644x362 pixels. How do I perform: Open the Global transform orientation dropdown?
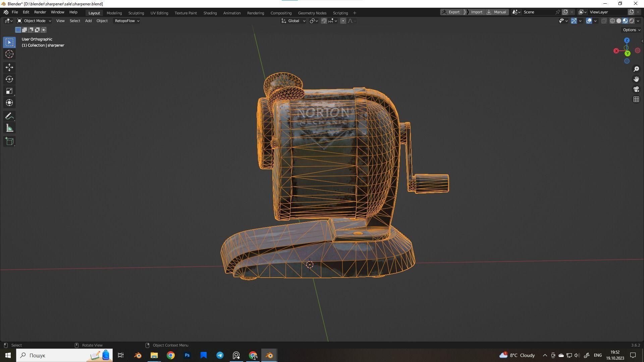293,21
